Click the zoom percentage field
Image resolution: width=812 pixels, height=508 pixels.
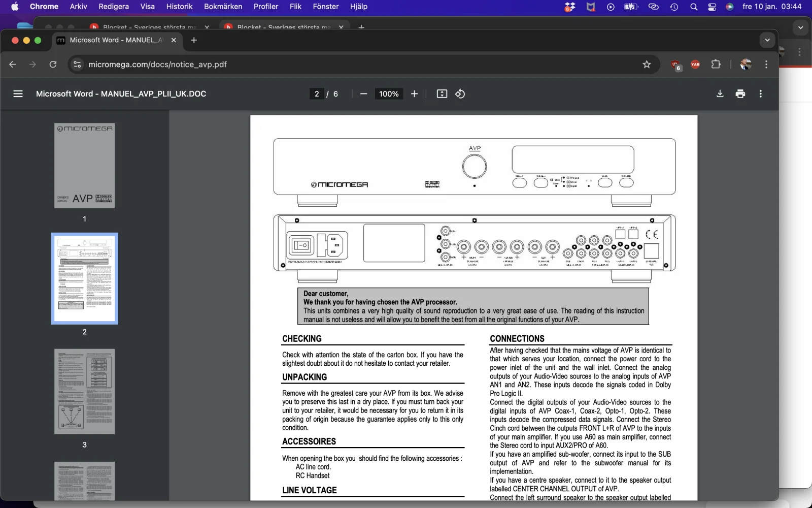(x=389, y=94)
